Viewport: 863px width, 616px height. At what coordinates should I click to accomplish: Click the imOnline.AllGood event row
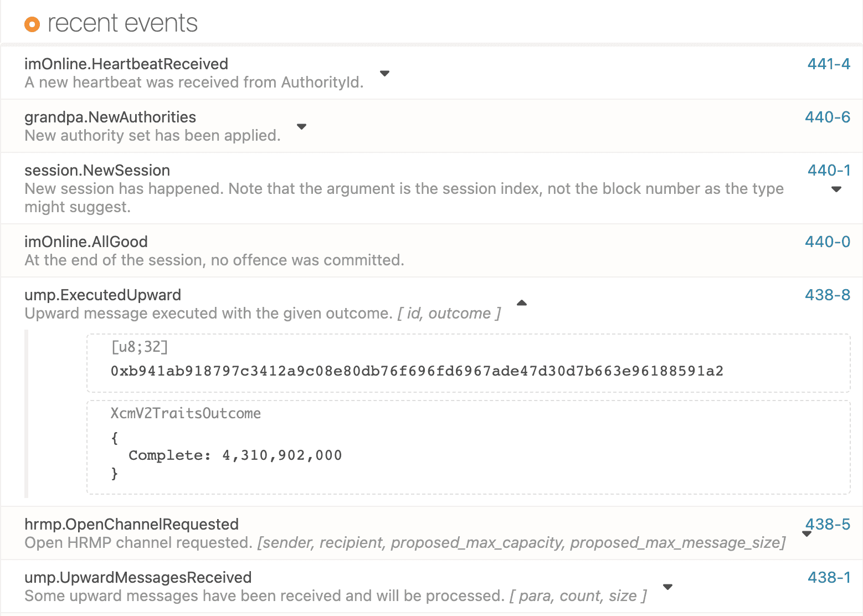click(222, 250)
